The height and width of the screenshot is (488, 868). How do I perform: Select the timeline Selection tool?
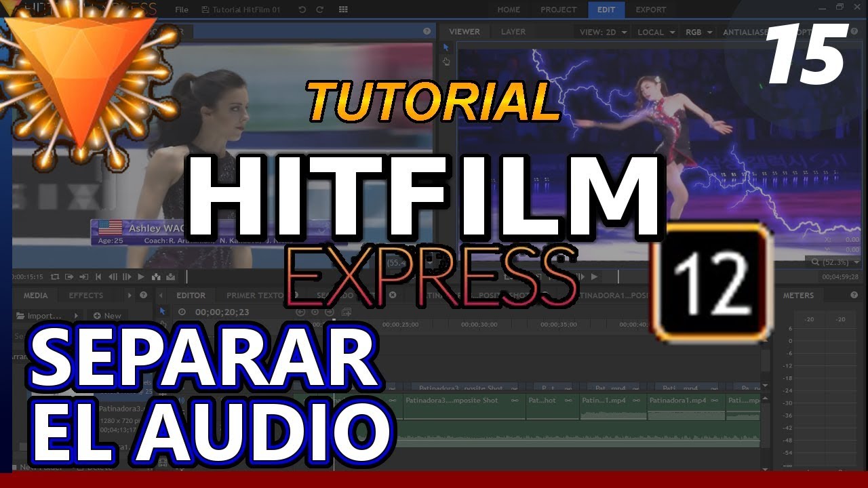pos(163,311)
